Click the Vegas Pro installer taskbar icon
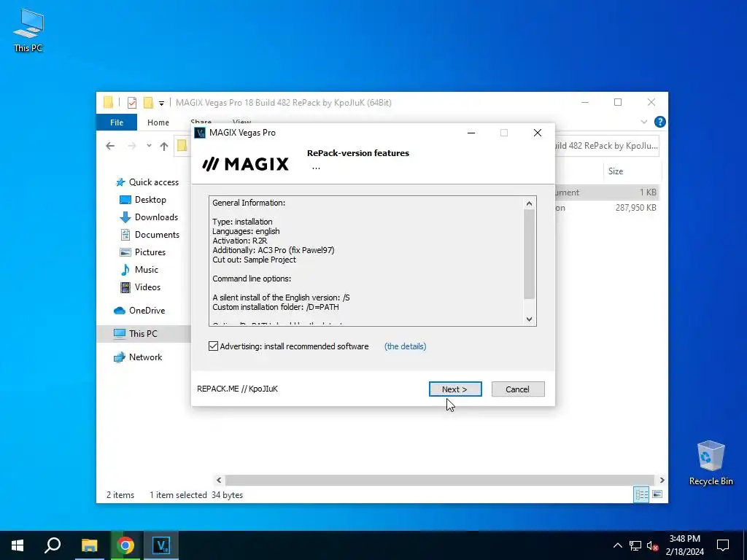The width and height of the screenshot is (747, 560). (x=161, y=545)
